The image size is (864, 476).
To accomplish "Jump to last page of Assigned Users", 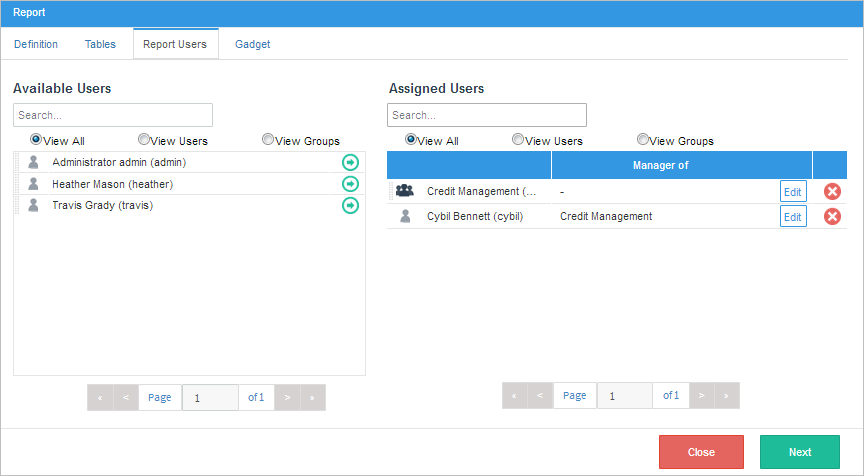I will pos(727,395).
